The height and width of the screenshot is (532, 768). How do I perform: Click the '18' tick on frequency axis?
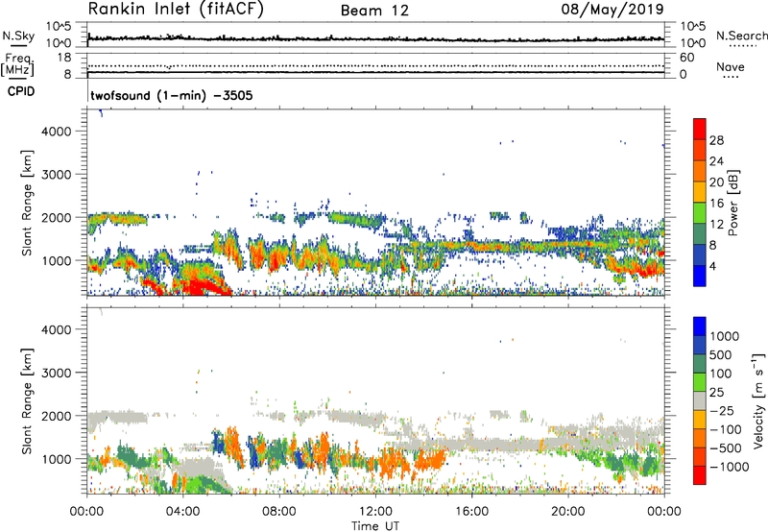[64, 58]
